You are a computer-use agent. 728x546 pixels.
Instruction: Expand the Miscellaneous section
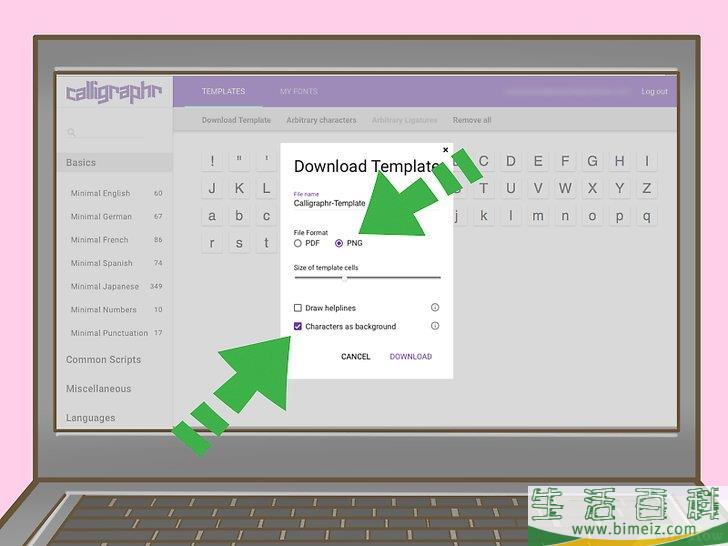[98, 389]
